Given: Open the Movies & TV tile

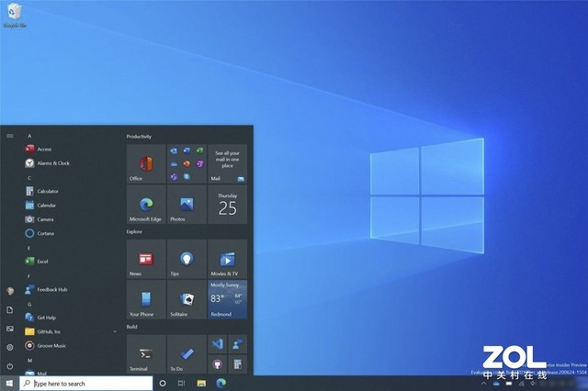Looking at the screenshot, I should 227,259.
